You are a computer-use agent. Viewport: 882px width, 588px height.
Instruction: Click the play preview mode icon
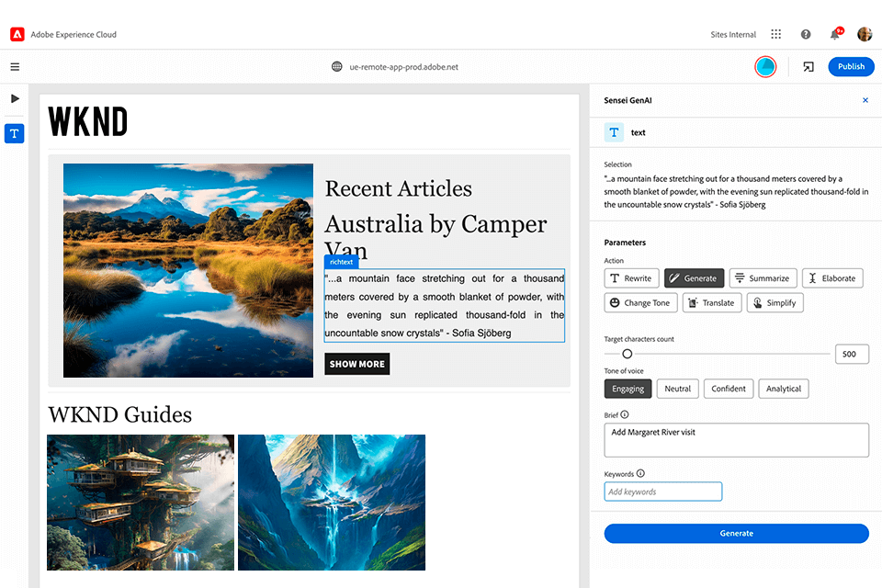click(16, 98)
